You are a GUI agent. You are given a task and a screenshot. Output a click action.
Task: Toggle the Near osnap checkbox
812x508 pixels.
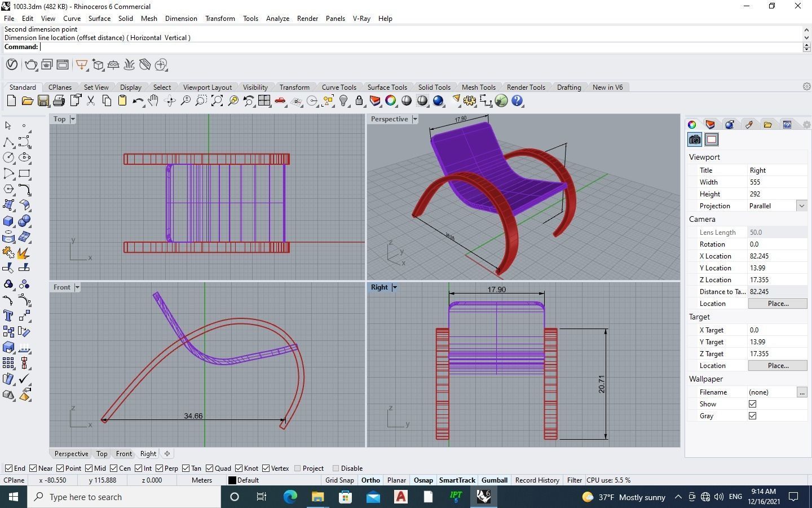pyautogui.click(x=33, y=468)
